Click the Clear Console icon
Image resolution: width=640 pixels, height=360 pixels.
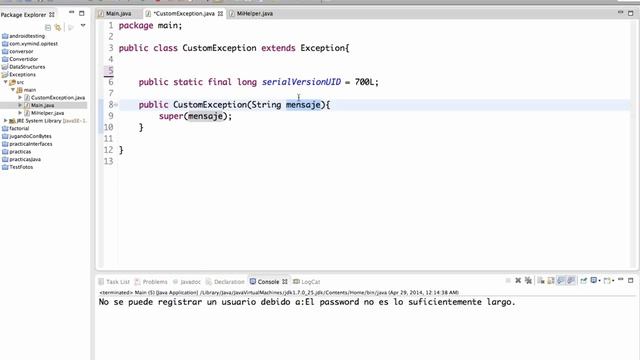[541, 280]
